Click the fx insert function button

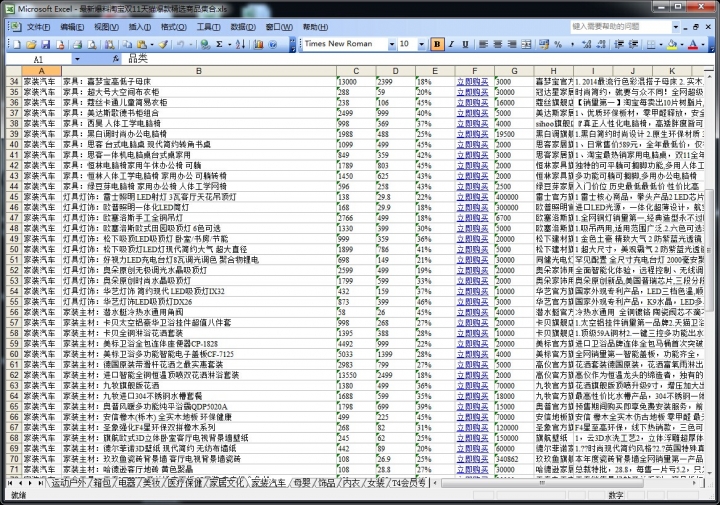116,59
